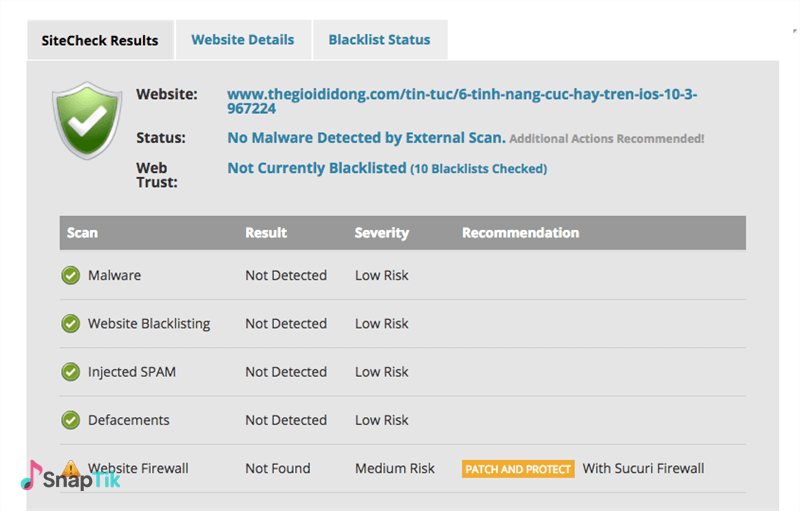Viewport: 800px width, 511px height.
Task: Click the Website Blacklisting green check icon
Action: tap(70, 323)
